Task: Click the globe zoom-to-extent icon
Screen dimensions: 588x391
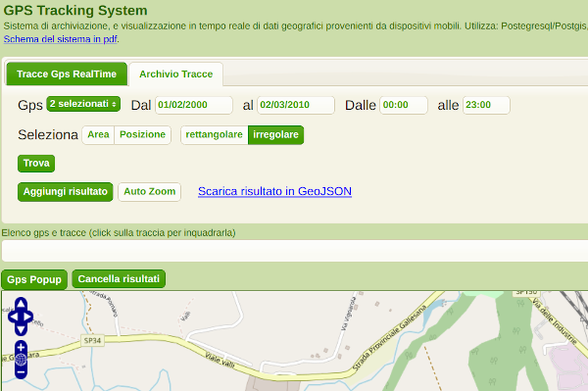Action: [x=21, y=360]
